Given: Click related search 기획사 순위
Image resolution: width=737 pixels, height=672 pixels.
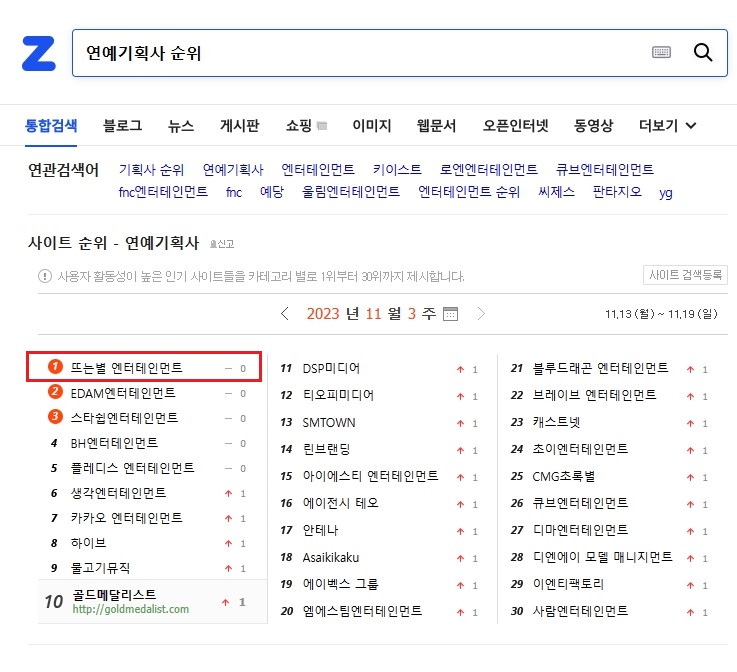Looking at the screenshot, I should [151, 169].
